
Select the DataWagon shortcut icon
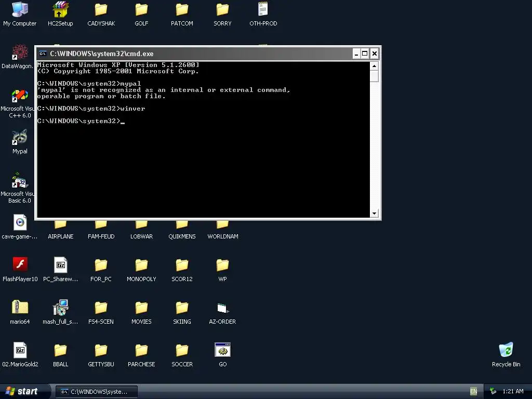[20, 52]
